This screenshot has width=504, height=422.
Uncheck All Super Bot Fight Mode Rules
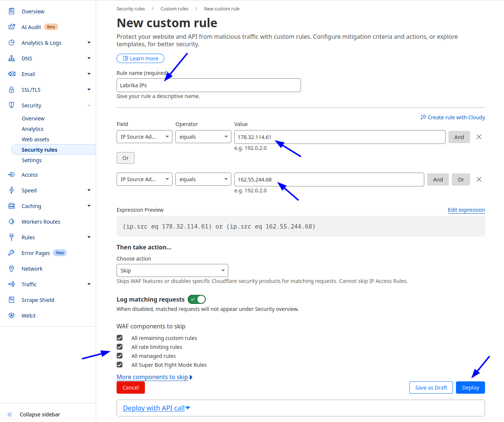[x=120, y=365]
